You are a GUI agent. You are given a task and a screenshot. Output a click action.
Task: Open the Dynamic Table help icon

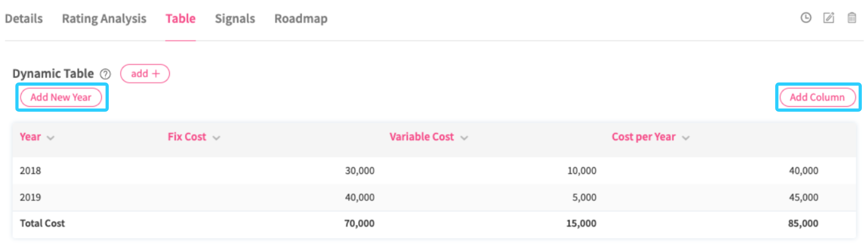105,74
